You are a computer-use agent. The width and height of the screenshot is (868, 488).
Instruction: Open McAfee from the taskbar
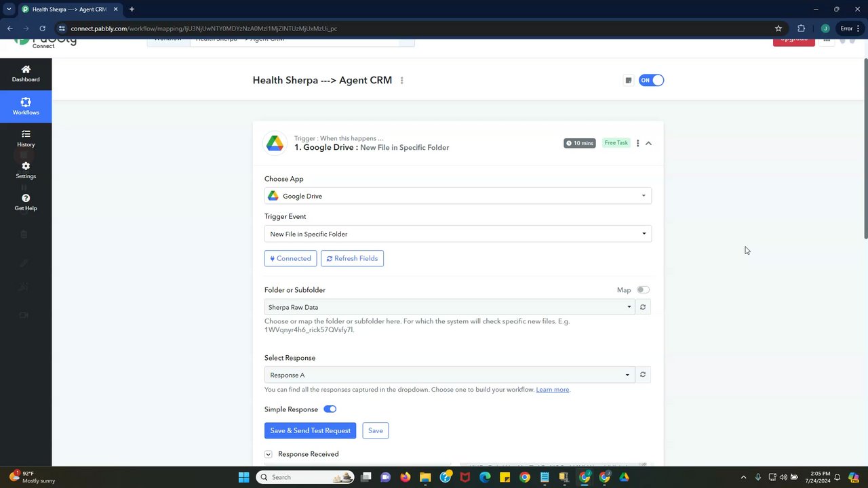(465, 477)
